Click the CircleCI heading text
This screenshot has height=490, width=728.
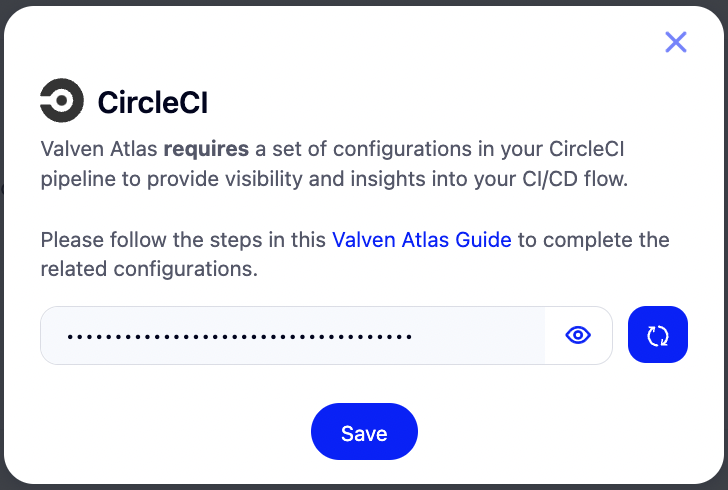click(x=153, y=102)
